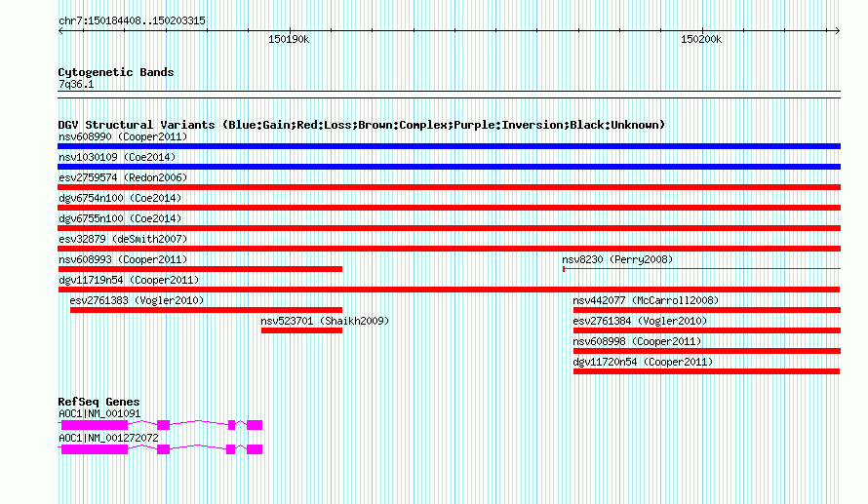Select the red bar under nsv523701
This screenshot has height=504, width=868.
301,330
